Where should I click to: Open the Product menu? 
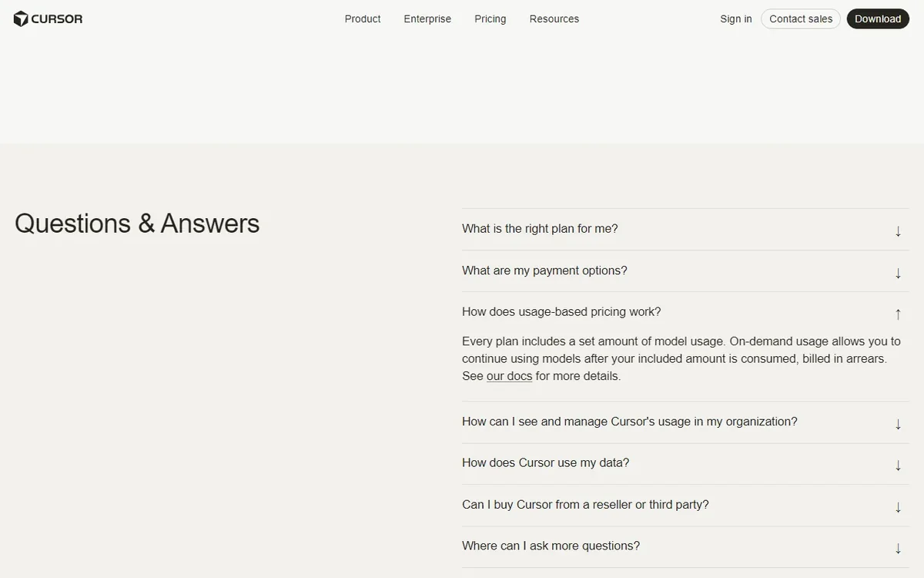(x=363, y=19)
